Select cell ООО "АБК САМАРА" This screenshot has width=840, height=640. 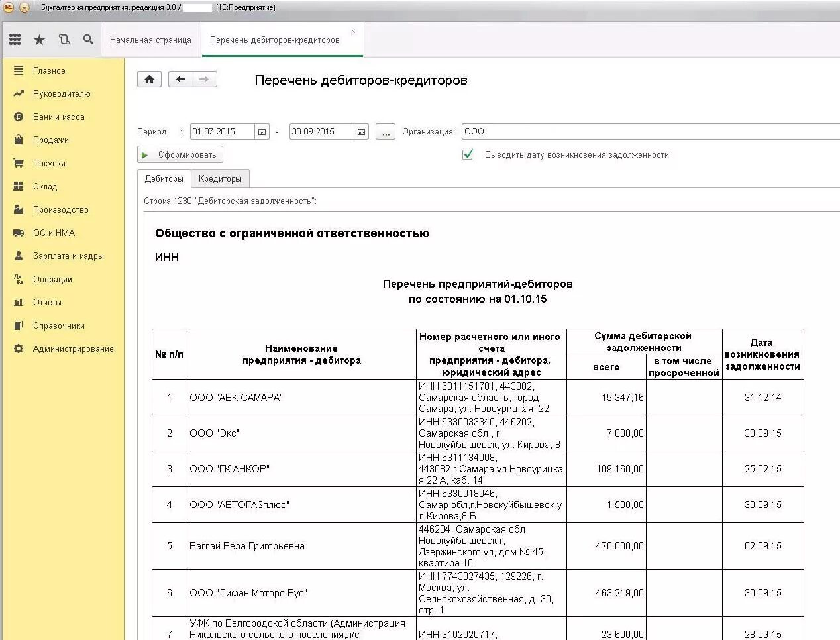301,398
